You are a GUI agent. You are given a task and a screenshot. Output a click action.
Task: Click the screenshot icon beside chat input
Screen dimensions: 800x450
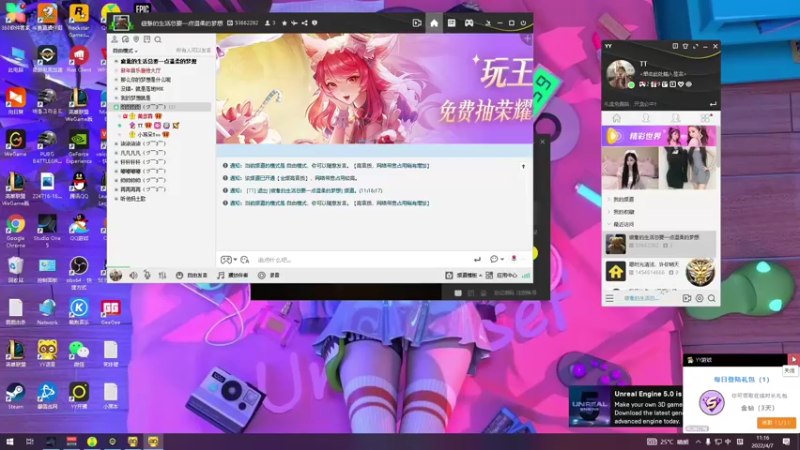click(245, 260)
